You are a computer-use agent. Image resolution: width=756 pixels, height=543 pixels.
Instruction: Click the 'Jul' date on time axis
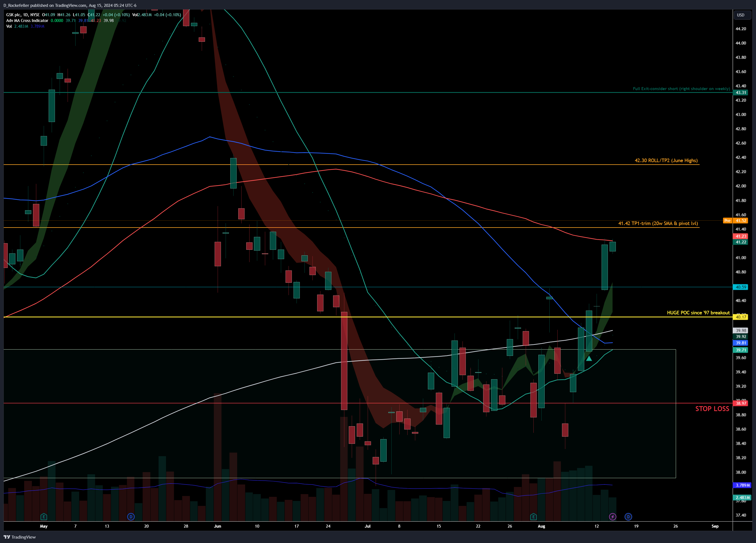(367, 526)
